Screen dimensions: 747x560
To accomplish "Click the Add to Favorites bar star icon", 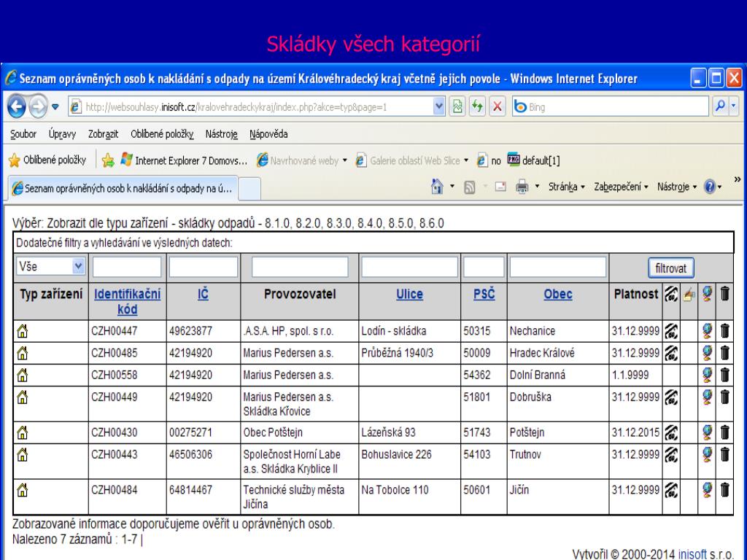I will [108, 160].
